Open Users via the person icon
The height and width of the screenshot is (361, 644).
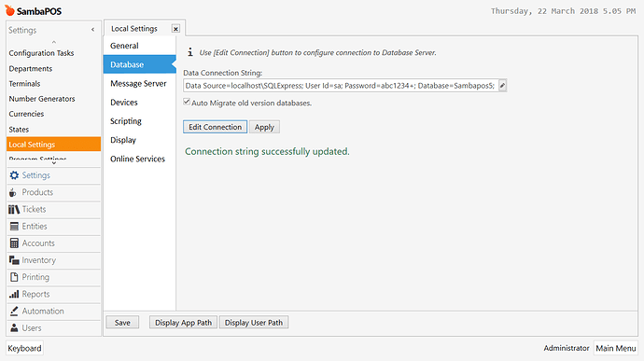[x=14, y=328]
